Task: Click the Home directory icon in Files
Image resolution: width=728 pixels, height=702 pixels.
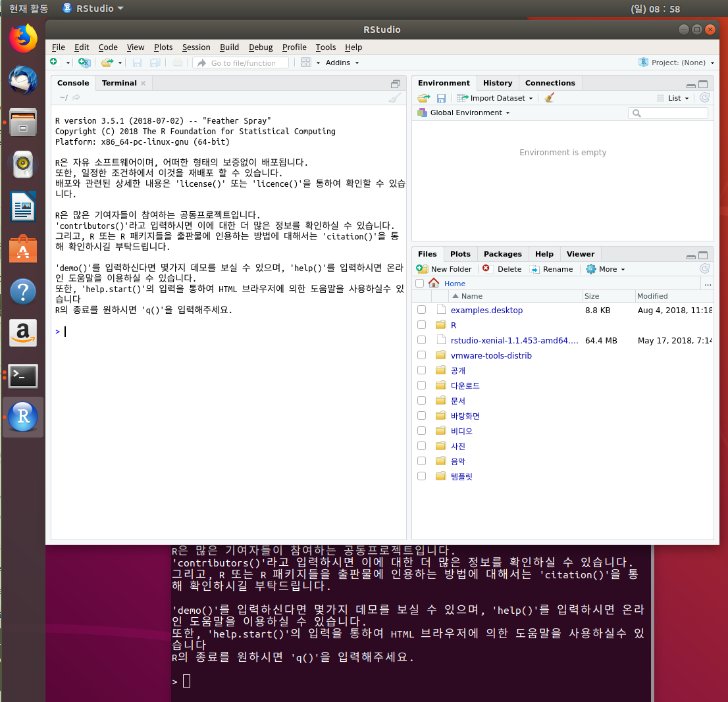Action: tap(434, 283)
